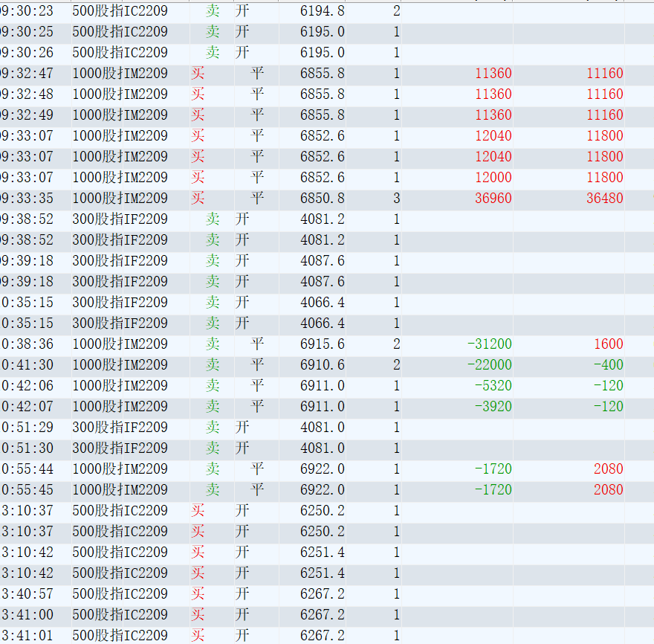The width and height of the screenshot is (654, 644).
Task: Click contract name in the 9:30:26 row
Action: pos(120,53)
